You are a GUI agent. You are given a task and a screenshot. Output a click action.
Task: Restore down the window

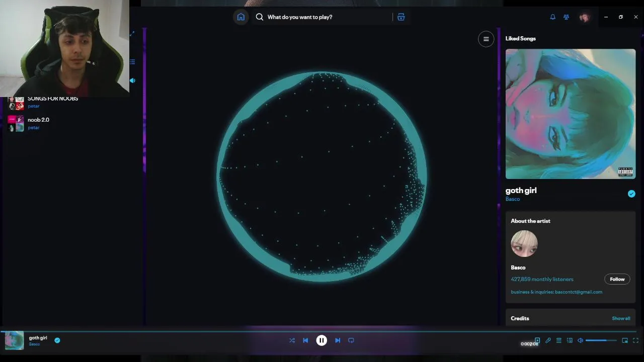621,17
